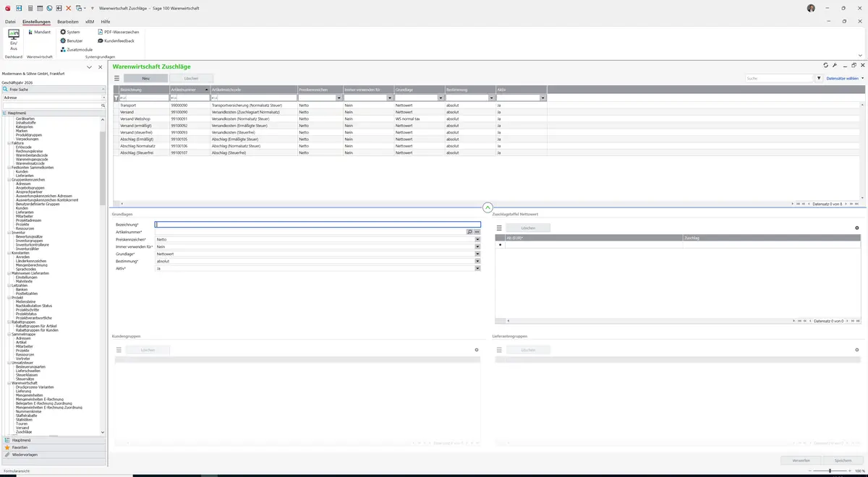The height and width of the screenshot is (477, 868).
Task: Click the wrench icon in the Zuschläge header
Action: 835,65
